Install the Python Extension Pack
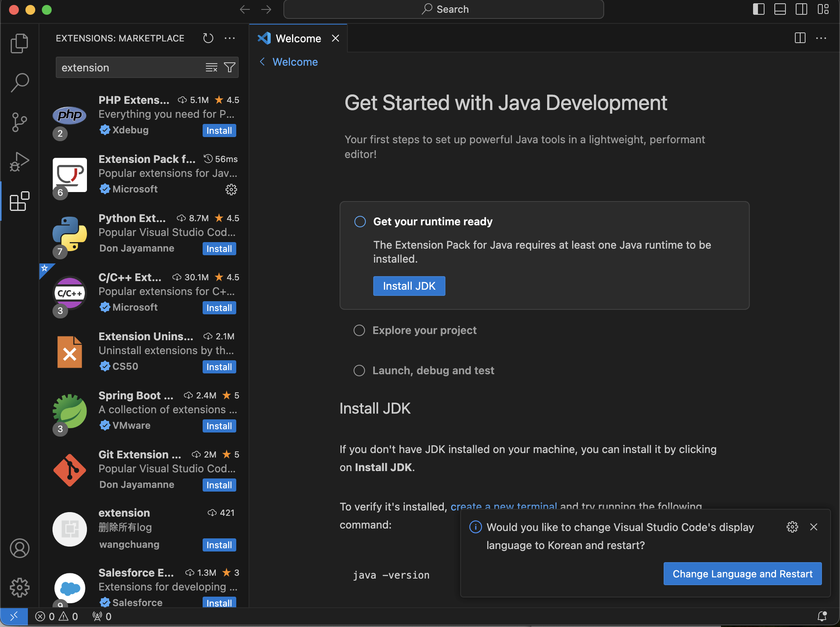The width and height of the screenshot is (840, 627). (219, 249)
